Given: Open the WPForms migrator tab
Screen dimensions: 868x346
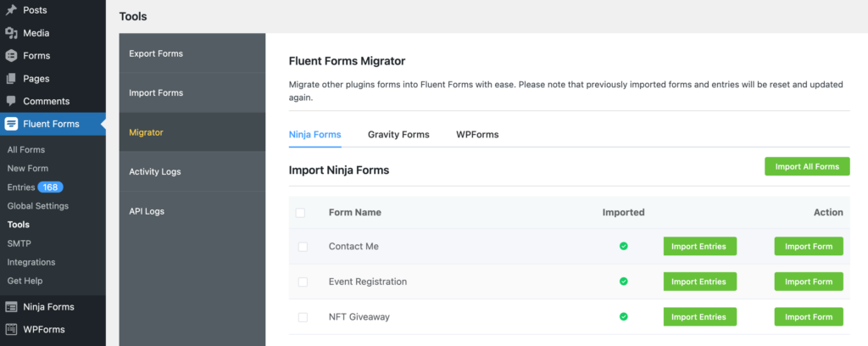Looking at the screenshot, I should [x=477, y=135].
